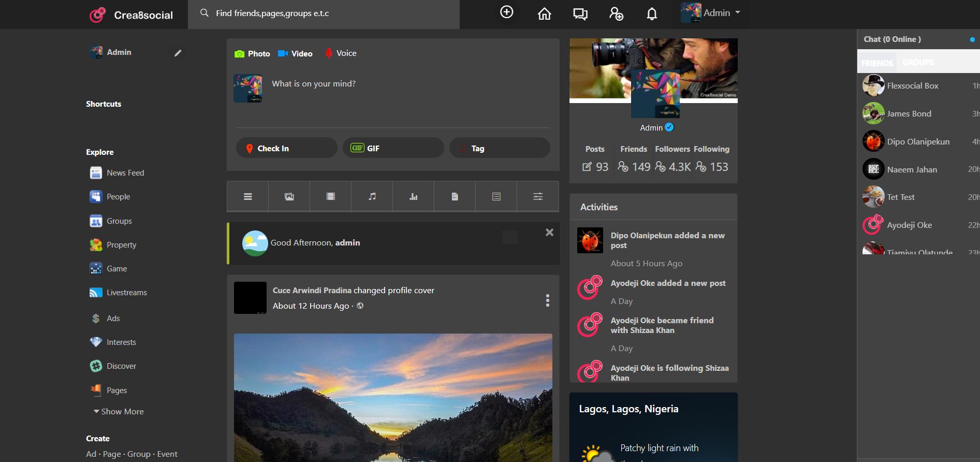Click the pencil edit icon beside Admin
The image size is (980, 462).
coord(178,53)
